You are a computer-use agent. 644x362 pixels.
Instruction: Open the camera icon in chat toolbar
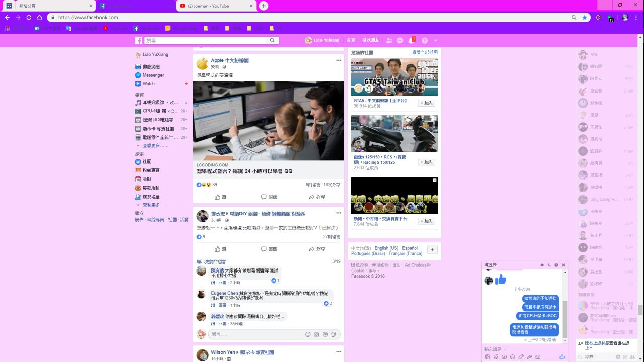tap(538, 357)
